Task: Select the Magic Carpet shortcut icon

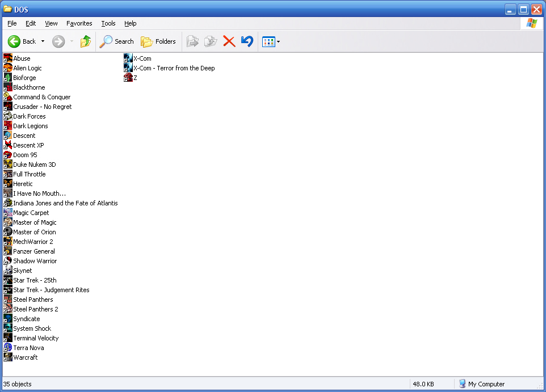Action: (8, 212)
